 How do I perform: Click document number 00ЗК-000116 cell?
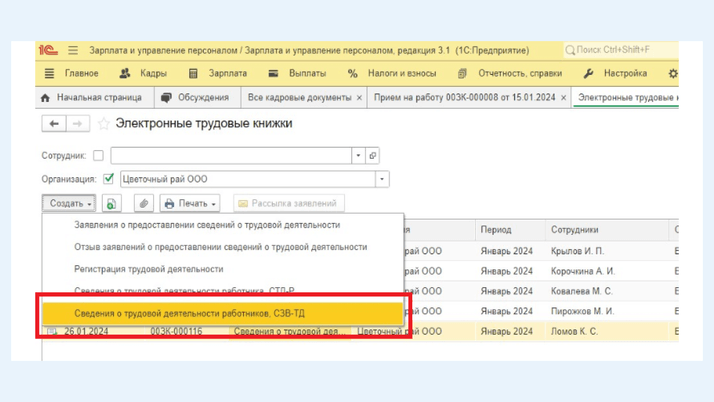click(176, 332)
